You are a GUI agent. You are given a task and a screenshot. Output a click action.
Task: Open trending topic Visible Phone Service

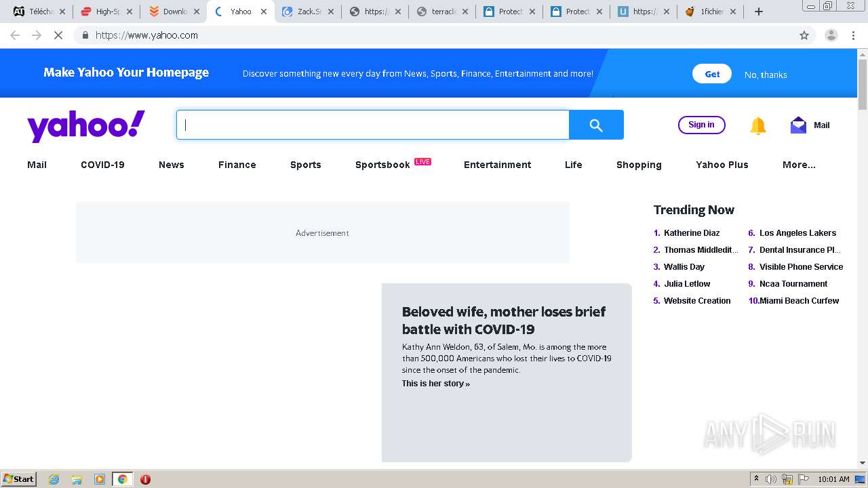tap(801, 267)
